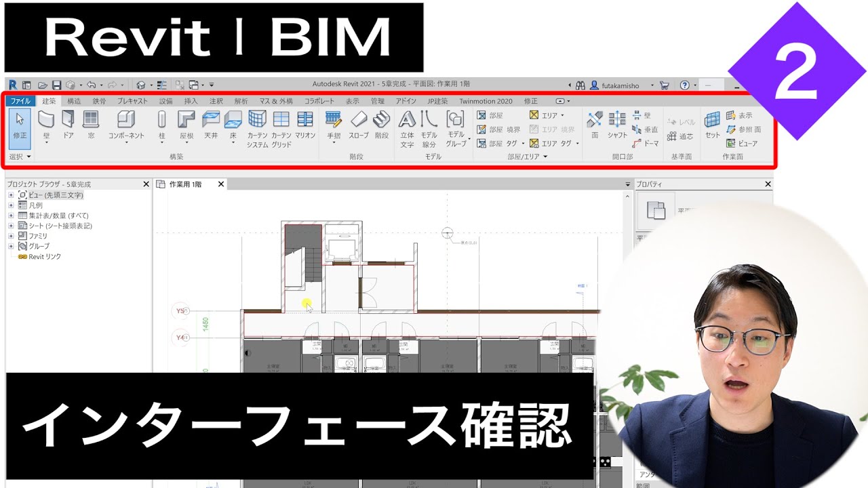Close the プロパティ panel
This screenshot has height=488, width=868.
pos(768,184)
